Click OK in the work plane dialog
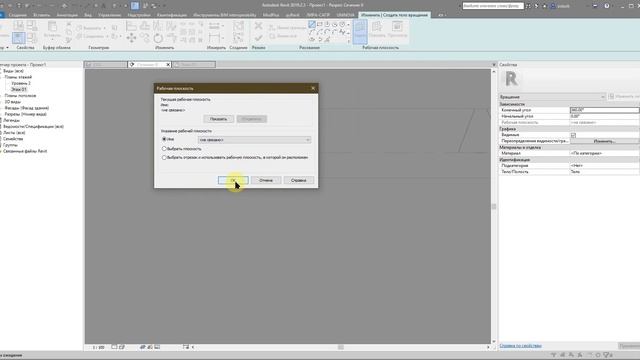This screenshot has height=360, width=640. pos(233,180)
